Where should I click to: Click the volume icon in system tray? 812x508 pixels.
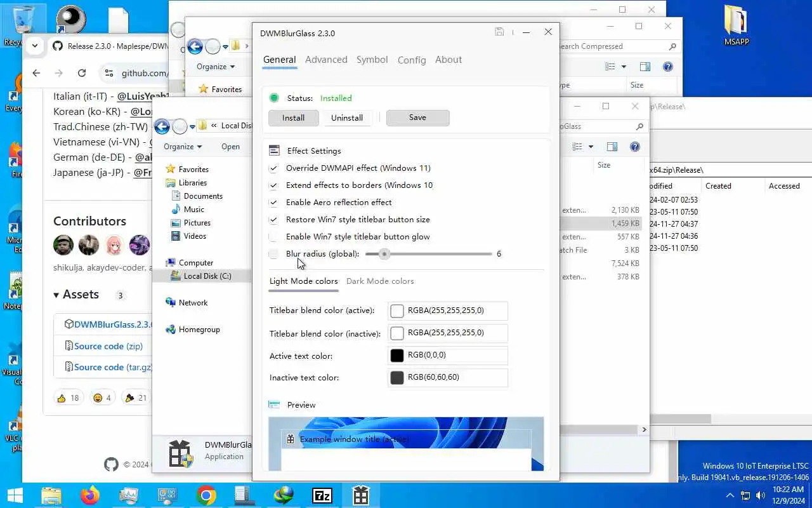[x=761, y=495]
